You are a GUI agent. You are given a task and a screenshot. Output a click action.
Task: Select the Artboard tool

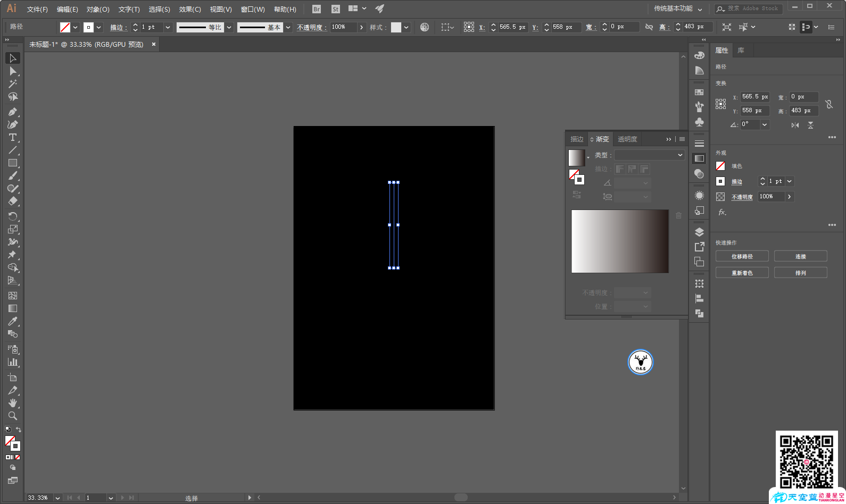(x=13, y=377)
